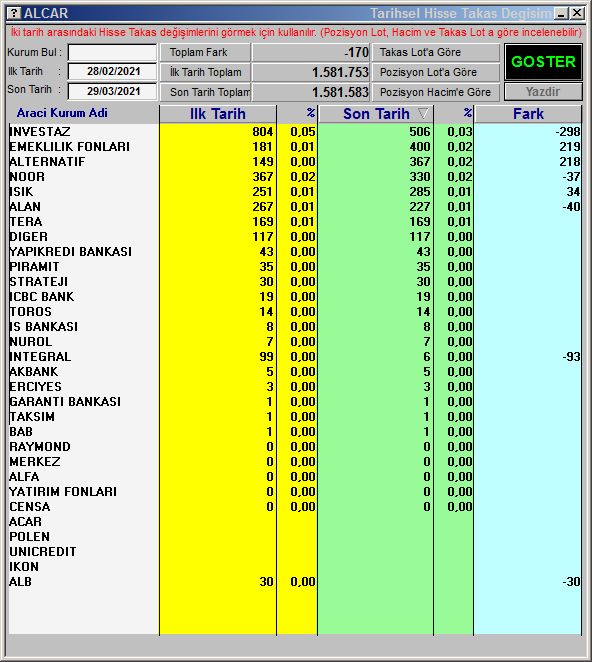Sort by Fark column header
The width and height of the screenshot is (592, 662).
(528, 114)
